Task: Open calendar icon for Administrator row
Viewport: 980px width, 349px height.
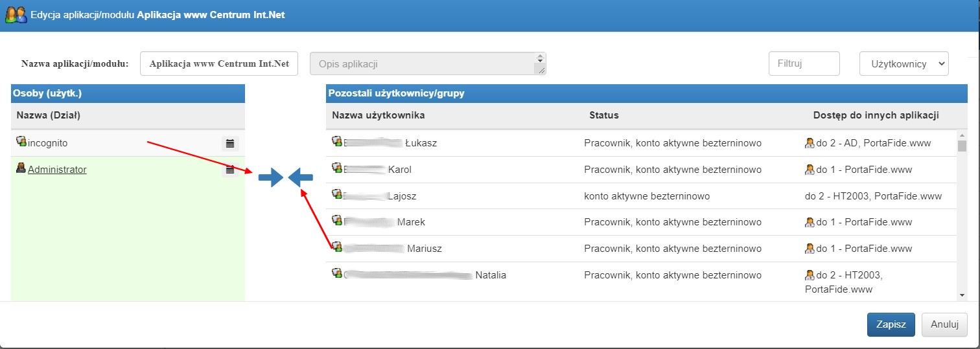Action: click(230, 170)
